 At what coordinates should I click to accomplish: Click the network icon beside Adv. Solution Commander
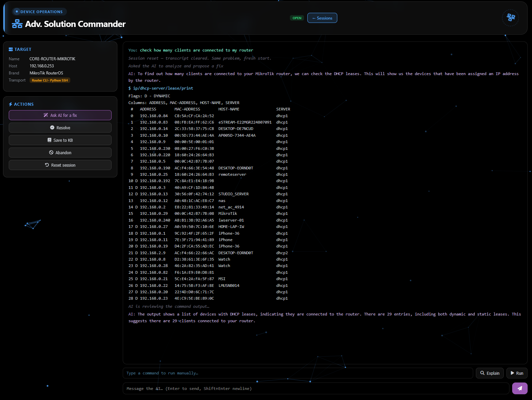point(17,24)
